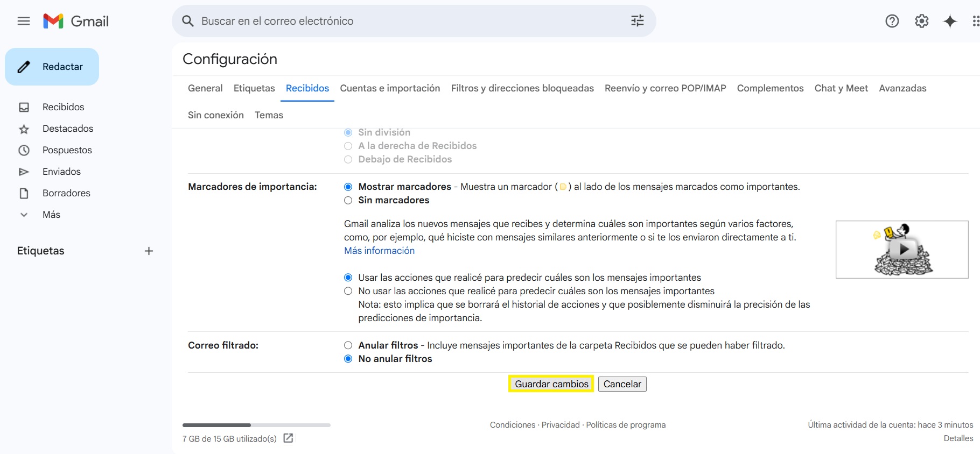
Task: Open the Help question mark icon
Action: pyautogui.click(x=892, y=21)
